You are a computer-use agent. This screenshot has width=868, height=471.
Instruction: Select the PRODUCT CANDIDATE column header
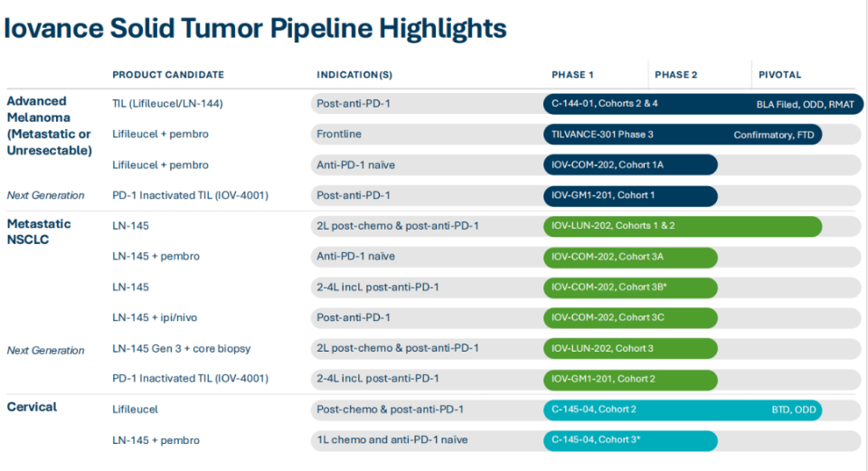[x=168, y=74]
